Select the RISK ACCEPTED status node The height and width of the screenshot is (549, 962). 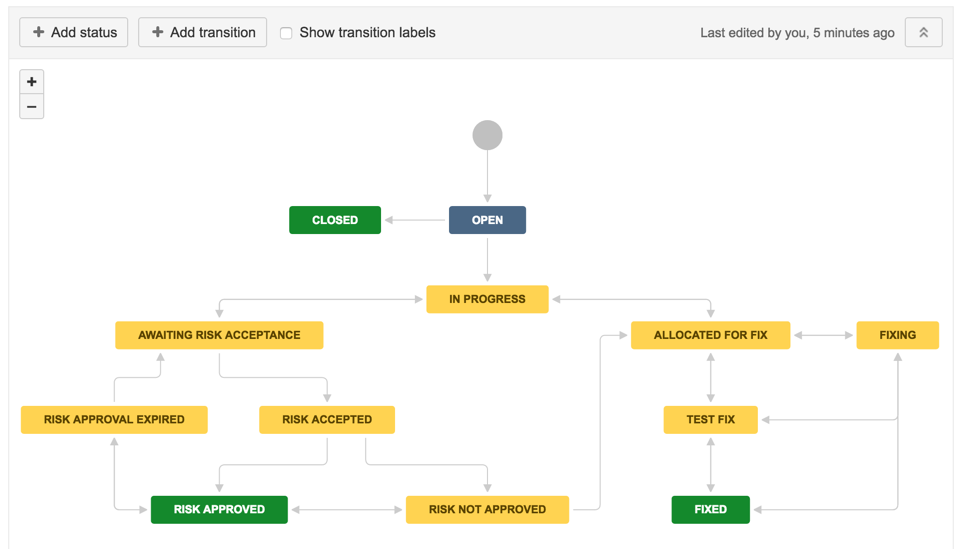(327, 420)
